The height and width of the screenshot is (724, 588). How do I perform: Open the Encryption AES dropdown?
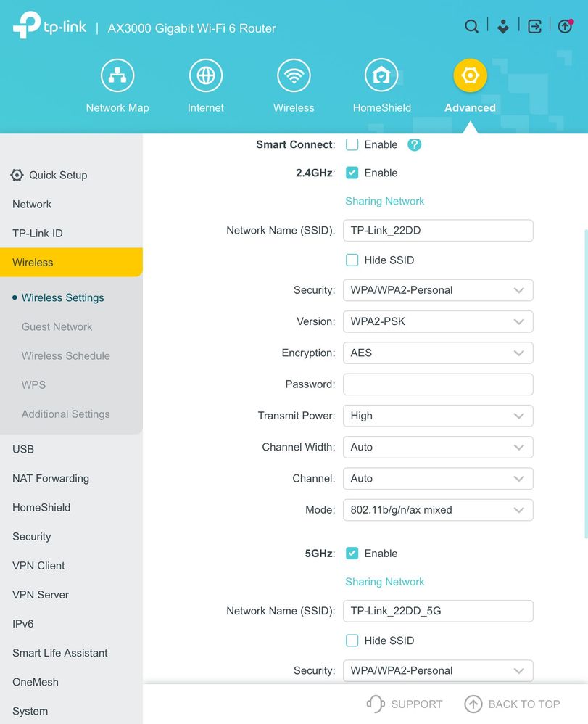click(438, 353)
